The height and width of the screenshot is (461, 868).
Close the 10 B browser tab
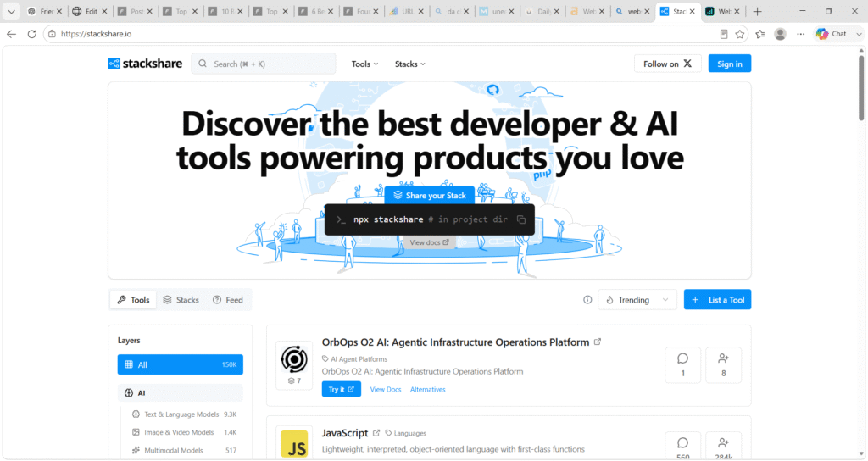(x=240, y=11)
